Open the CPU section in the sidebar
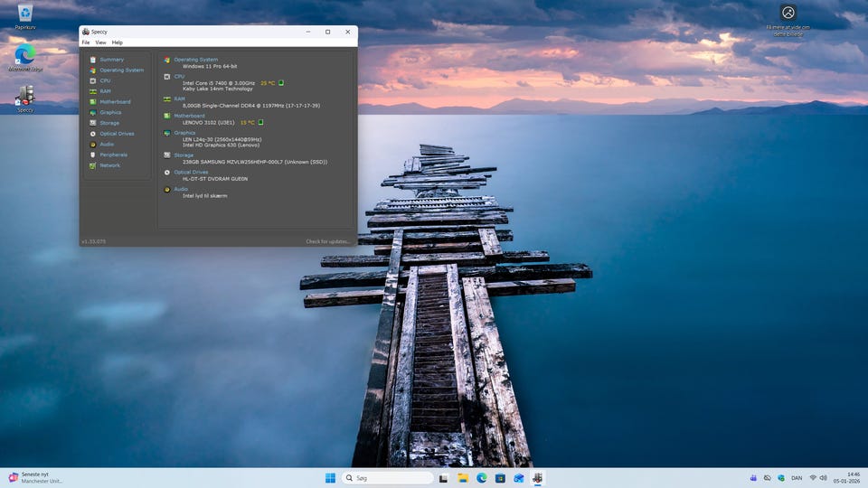 [x=105, y=80]
